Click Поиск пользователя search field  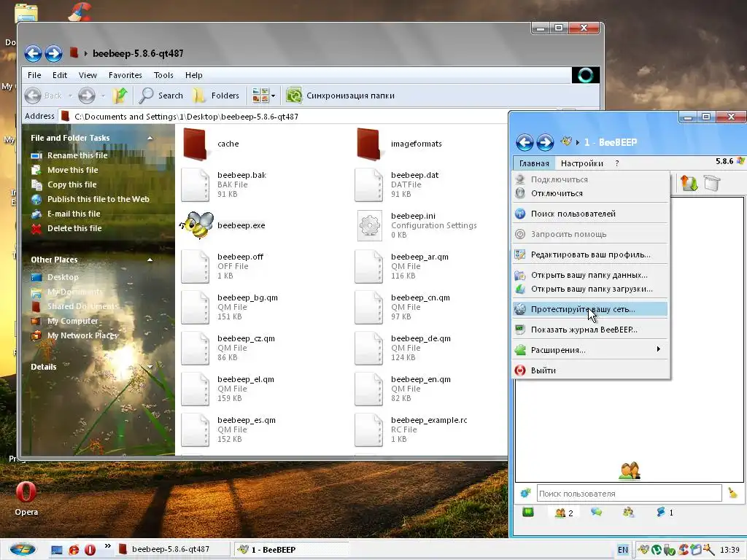pyautogui.click(x=629, y=494)
